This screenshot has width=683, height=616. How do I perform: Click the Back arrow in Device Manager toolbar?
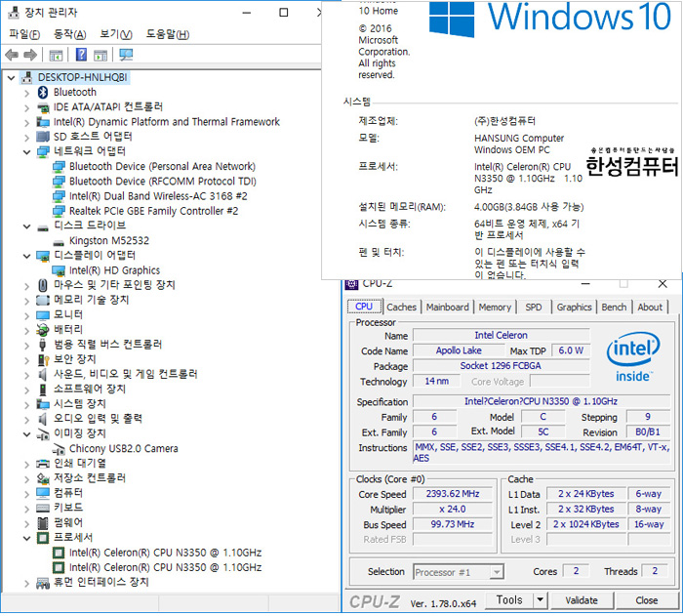coord(12,55)
